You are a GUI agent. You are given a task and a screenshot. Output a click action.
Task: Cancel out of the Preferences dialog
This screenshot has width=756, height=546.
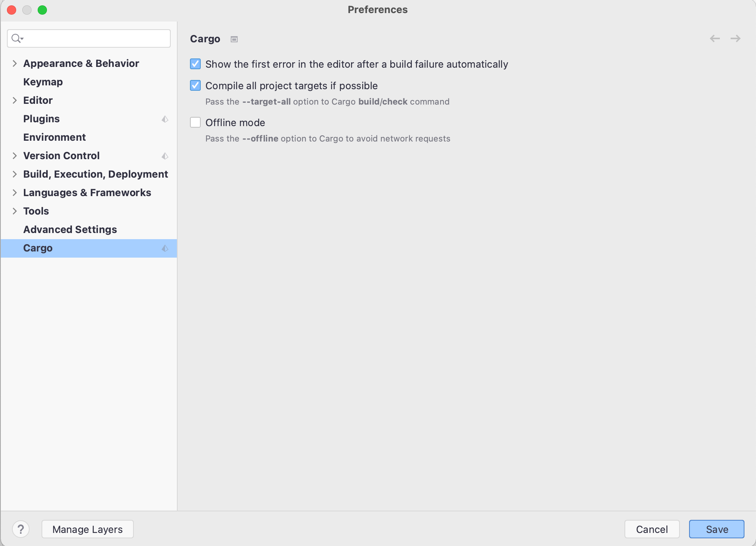pyautogui.click(x=652, y=529)
